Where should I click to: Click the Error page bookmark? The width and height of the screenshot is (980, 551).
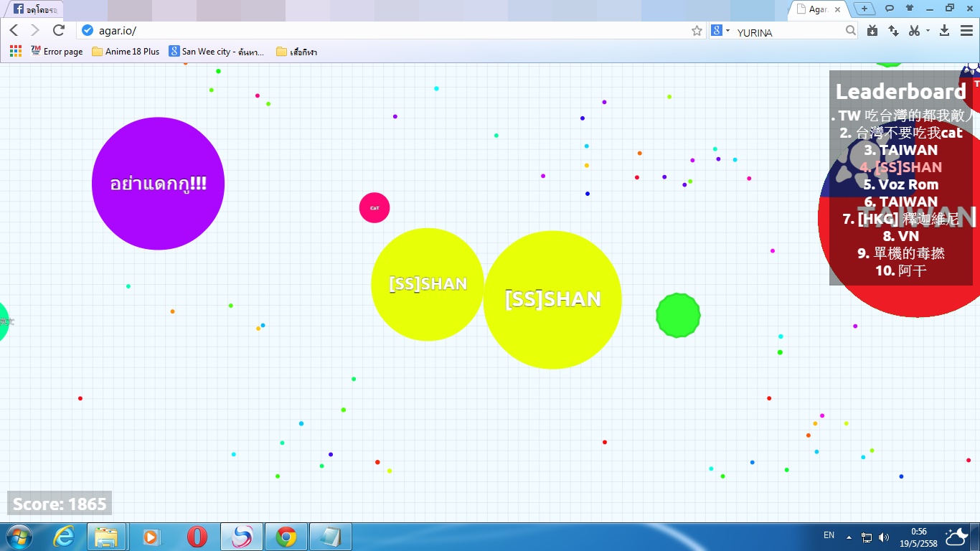57,52
